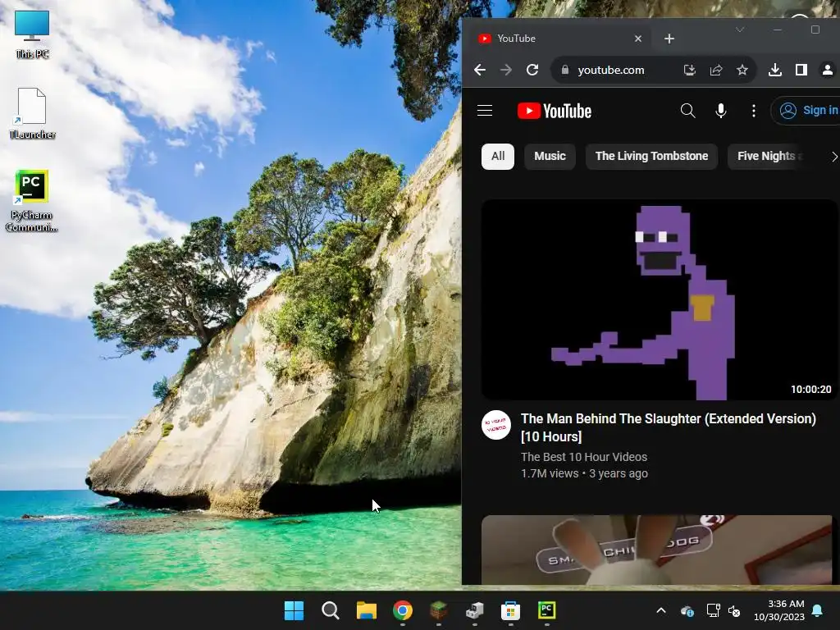This screenshot has height=630, width=840.
Task: Select the Music filter chip
Action: (x=550, y=157)
